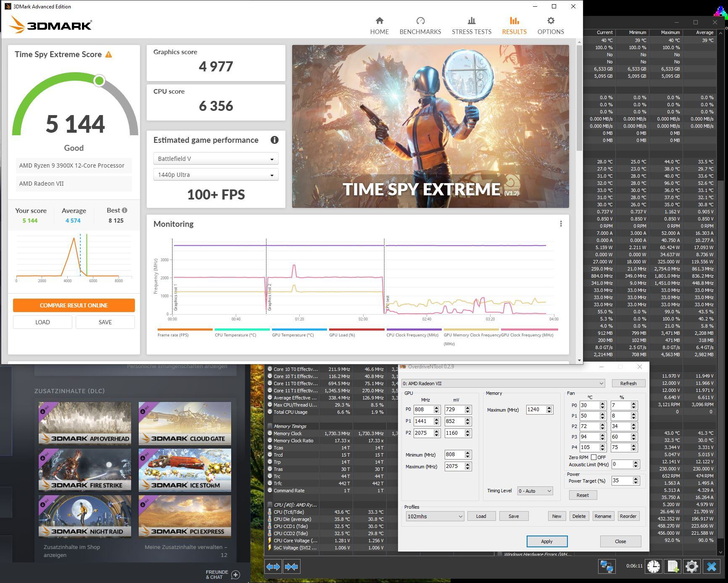Click Delete profile button

click(x=579, y=516)
